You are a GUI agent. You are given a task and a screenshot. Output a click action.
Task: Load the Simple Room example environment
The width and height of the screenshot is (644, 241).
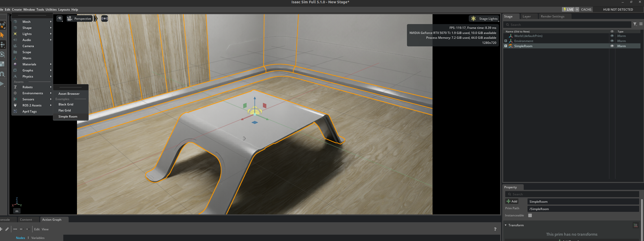(71, 116)
